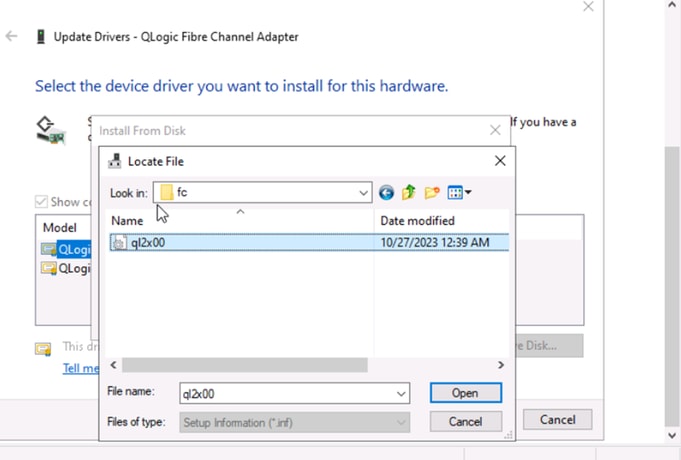Click the Have Disk button
The height and width of the screenshot is (460, 681).
click(x=549, y=345)
